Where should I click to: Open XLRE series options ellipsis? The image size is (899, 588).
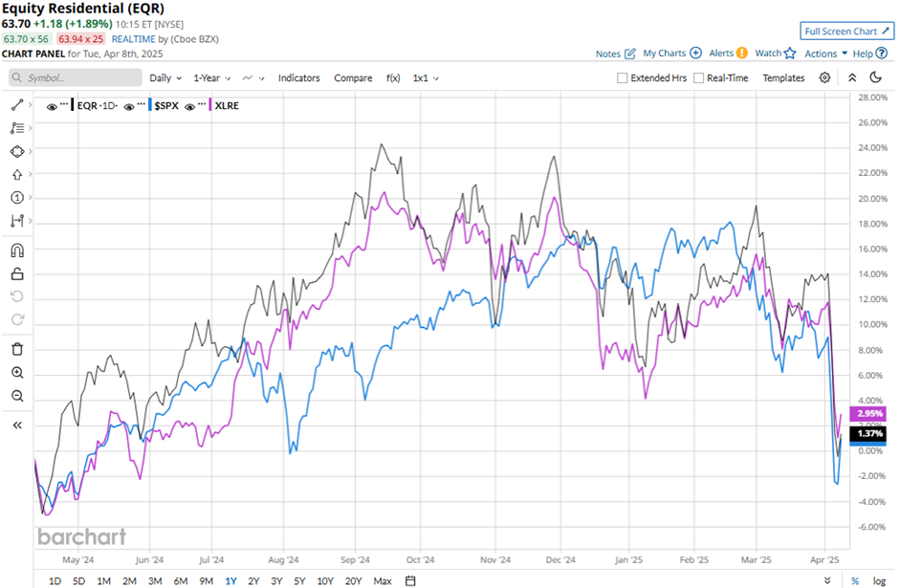(202, 104)
